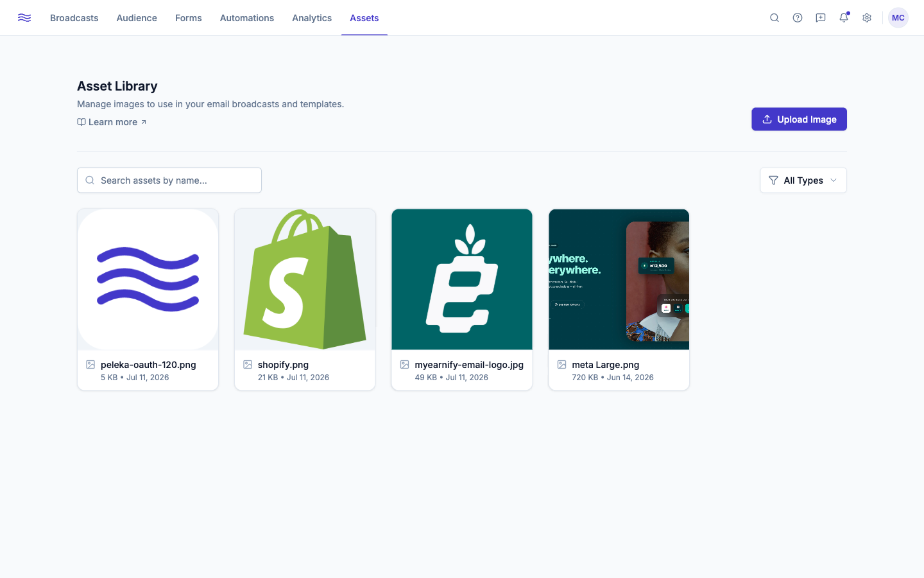Open the meta Large.png thumbnail
Screen dimensions: 924x578
click(619, 279)
